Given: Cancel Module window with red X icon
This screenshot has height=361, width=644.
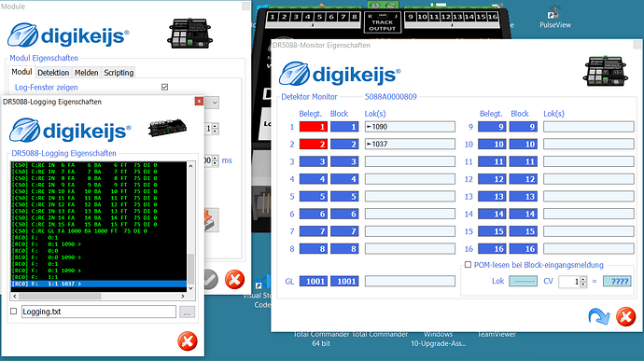Looking at the screenshot, I should (234, 280).
